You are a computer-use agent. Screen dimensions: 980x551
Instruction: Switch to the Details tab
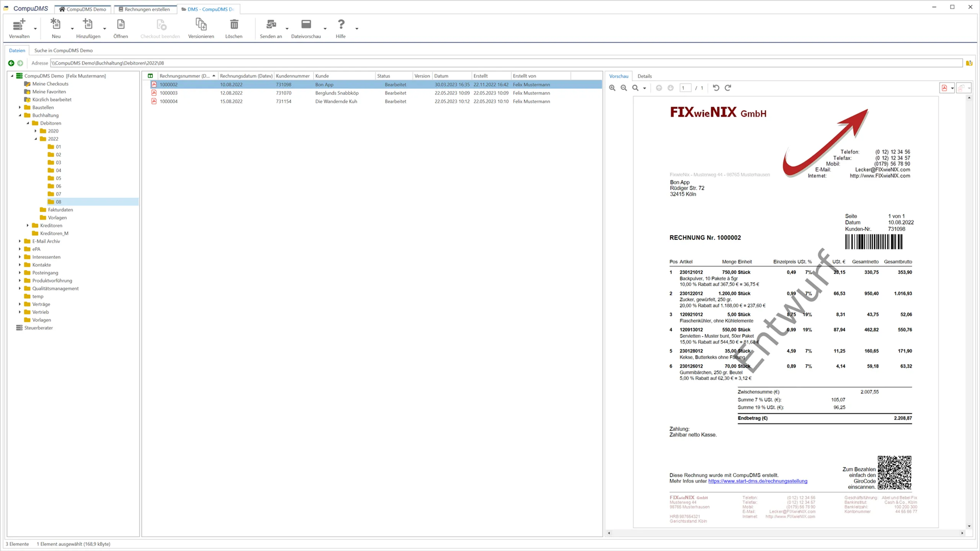[645, 76]
